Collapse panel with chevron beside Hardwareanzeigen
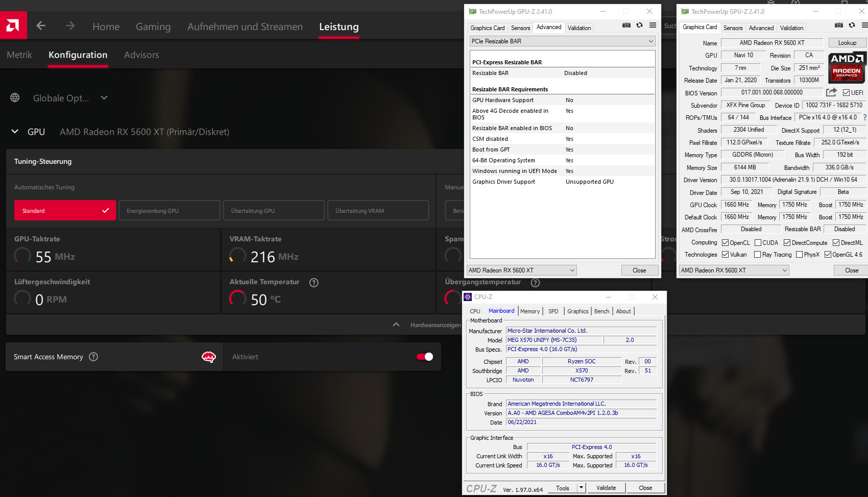The height and width of the screenshot is (497, 868). click(x=396, y=325)
